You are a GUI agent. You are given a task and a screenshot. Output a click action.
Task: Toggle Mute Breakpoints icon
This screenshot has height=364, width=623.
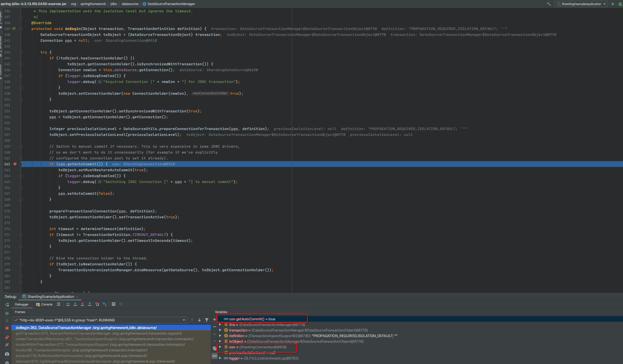pos(7,345)
